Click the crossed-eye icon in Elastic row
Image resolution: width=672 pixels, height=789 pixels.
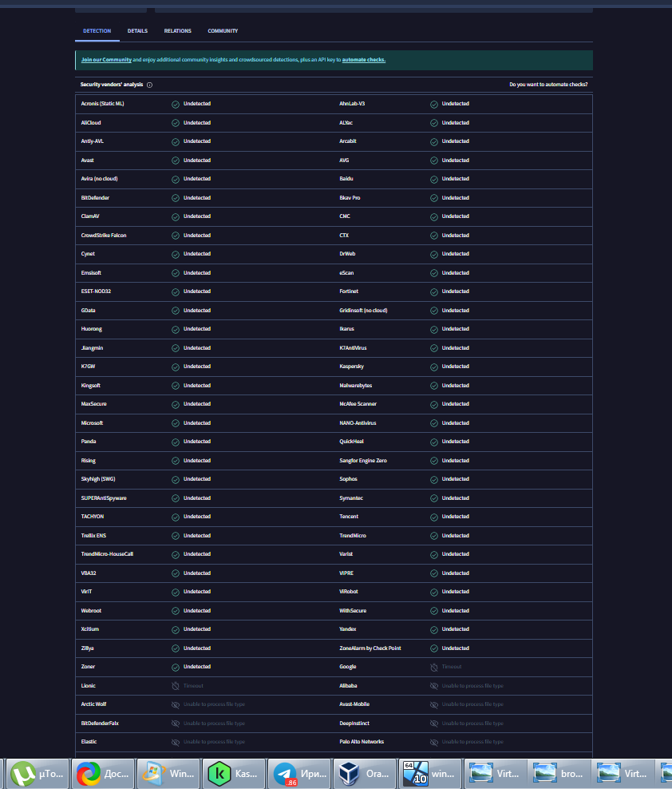(x=176, y=742)
